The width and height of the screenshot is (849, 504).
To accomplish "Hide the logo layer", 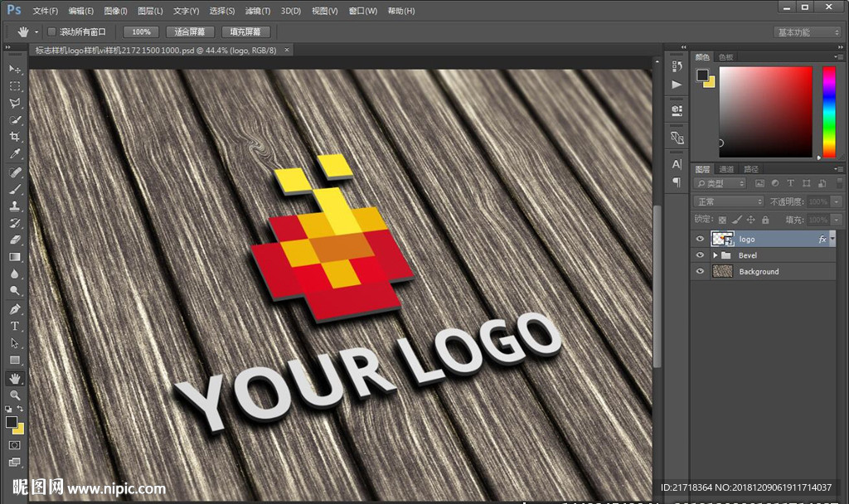I will [700, 239].
